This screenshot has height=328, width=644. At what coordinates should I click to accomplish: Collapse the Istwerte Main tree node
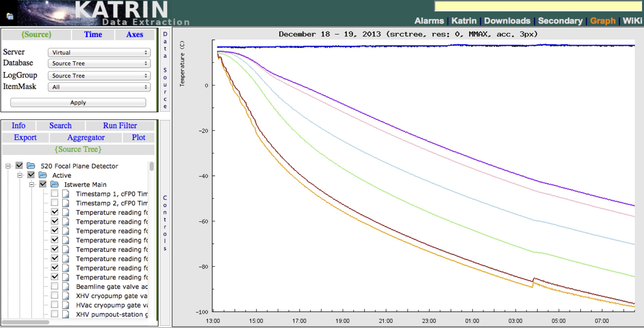point(32,185)
